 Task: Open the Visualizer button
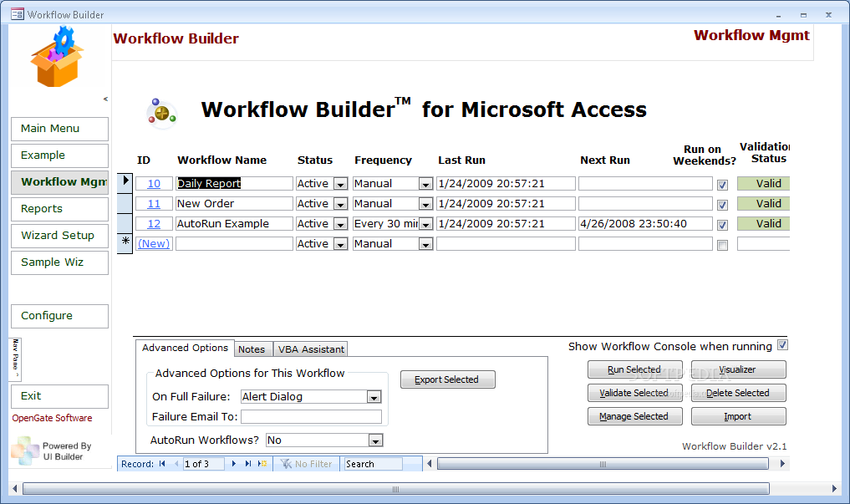pos(738,369)
